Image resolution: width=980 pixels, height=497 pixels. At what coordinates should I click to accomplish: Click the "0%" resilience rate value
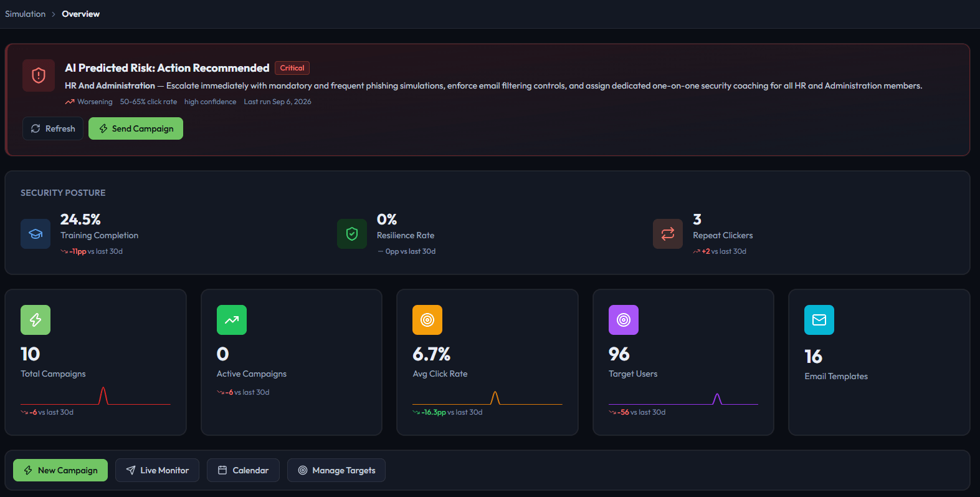pyautogui.click(x=387, y=220)
